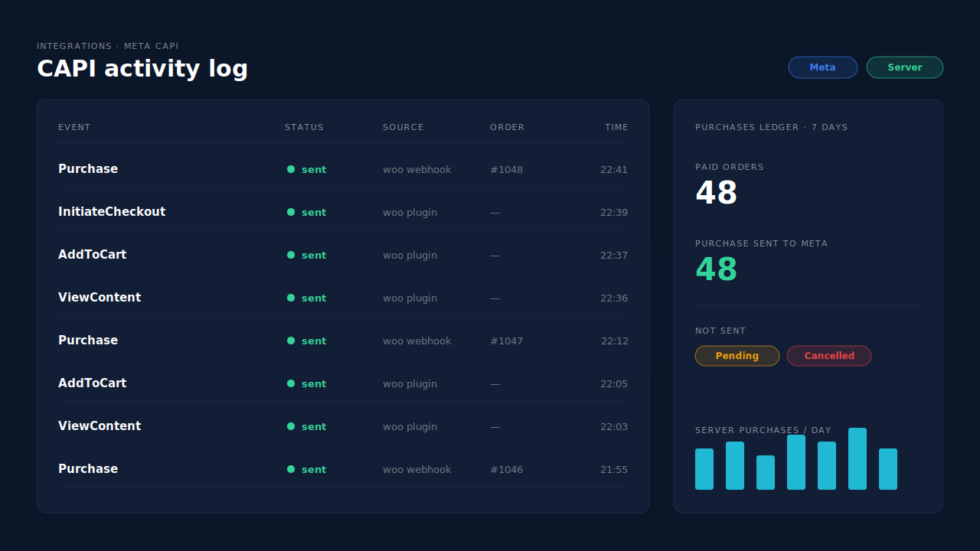Click the ORDER column header
Screen dimensions: 980x551
click(x=508, y=127)
